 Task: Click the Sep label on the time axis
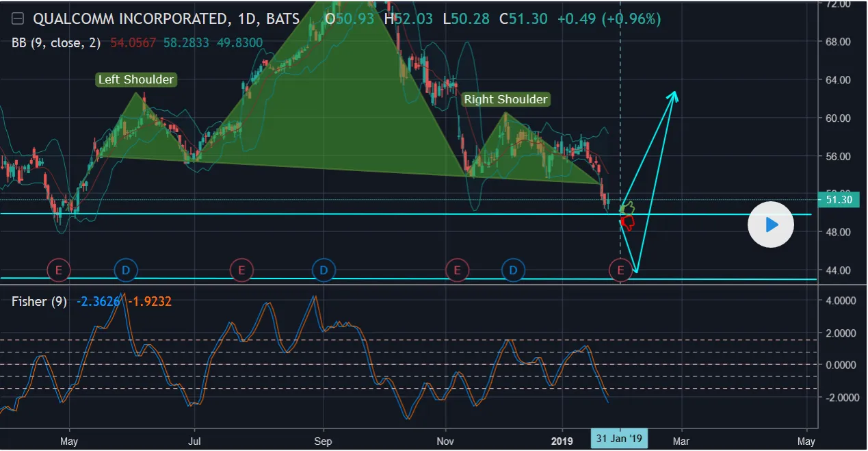(x=323, y=440)
